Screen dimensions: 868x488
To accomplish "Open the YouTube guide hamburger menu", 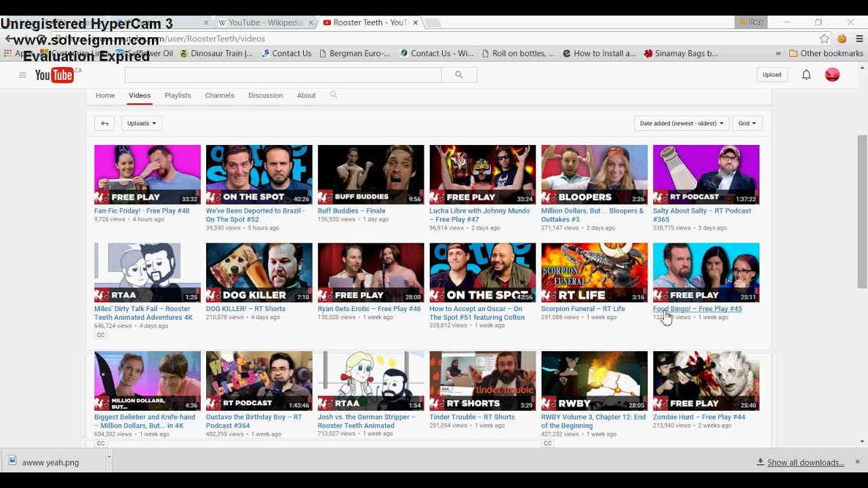I will click(x=22, y=75).
